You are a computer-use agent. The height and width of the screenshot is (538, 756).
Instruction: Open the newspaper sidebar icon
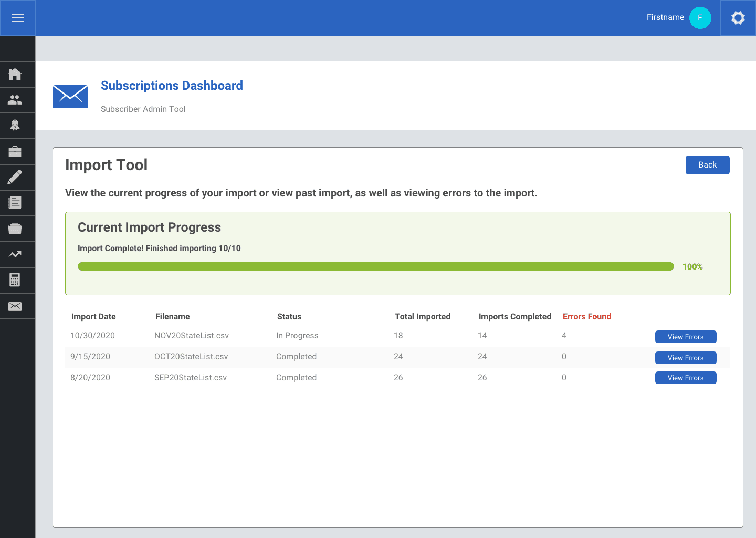pyautogui.click(x=15, y=203)
